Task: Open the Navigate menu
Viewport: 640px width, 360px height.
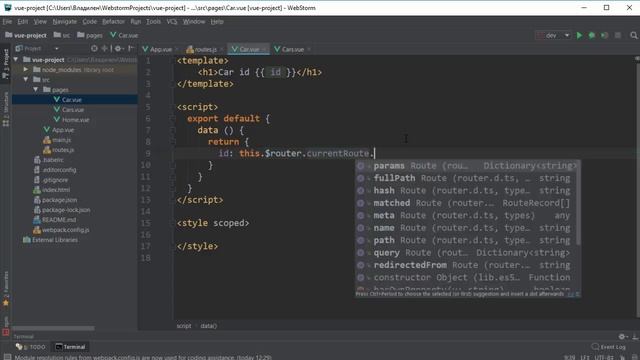Action: tap(64, 22)
